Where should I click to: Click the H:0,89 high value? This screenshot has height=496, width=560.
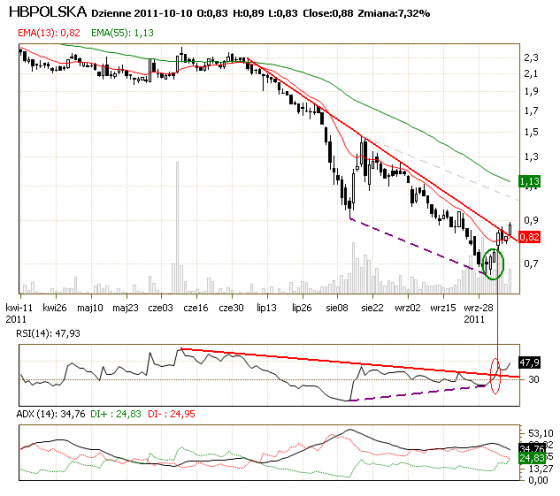click(248, 14)
